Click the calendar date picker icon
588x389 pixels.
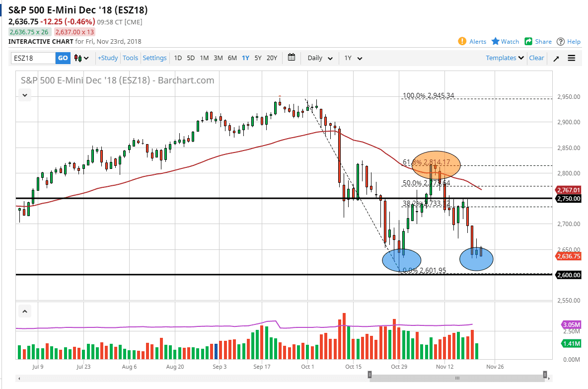click(292, 58)
